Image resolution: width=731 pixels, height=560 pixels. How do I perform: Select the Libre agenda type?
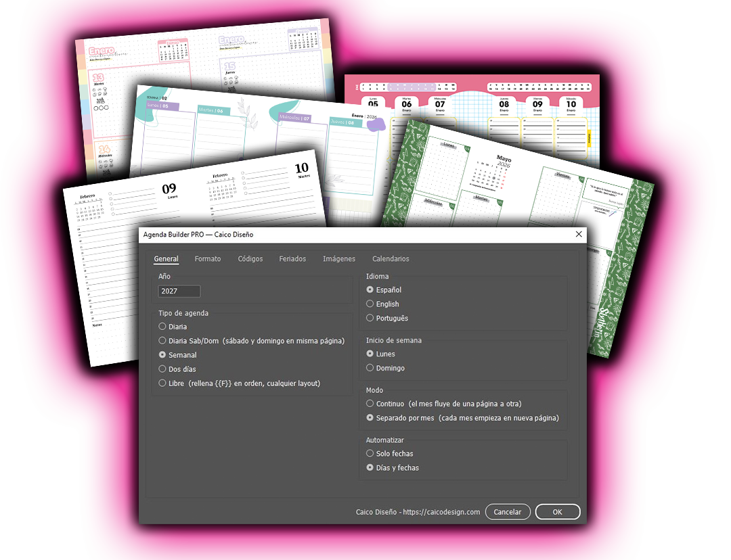pyautogui.click(x=239, y=383)
